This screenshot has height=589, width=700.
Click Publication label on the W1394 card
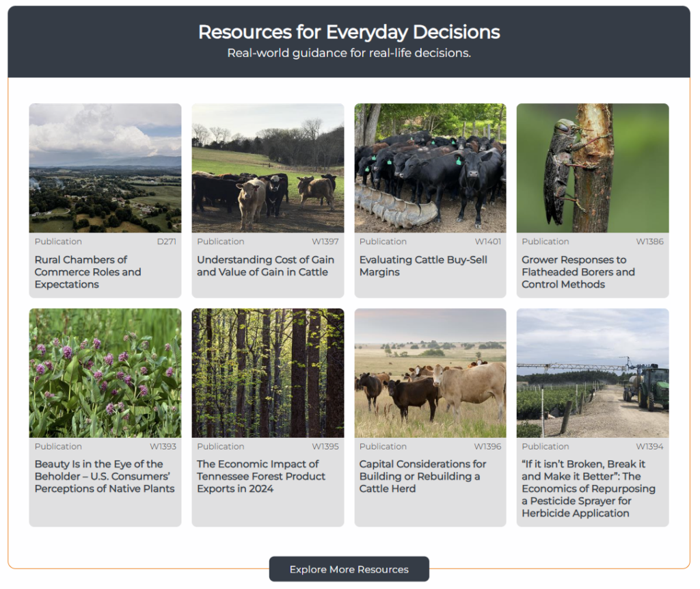546,447
